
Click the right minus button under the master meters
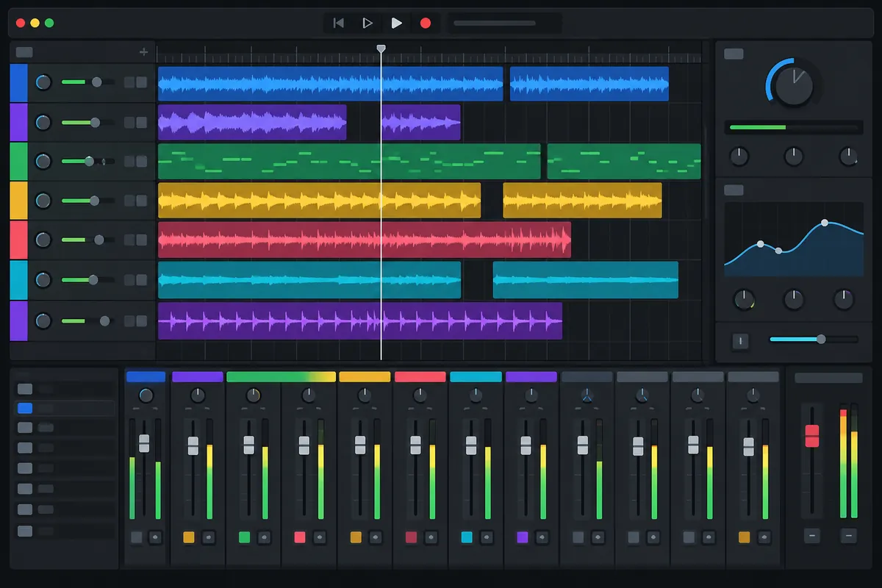click(x=848, y=536)
